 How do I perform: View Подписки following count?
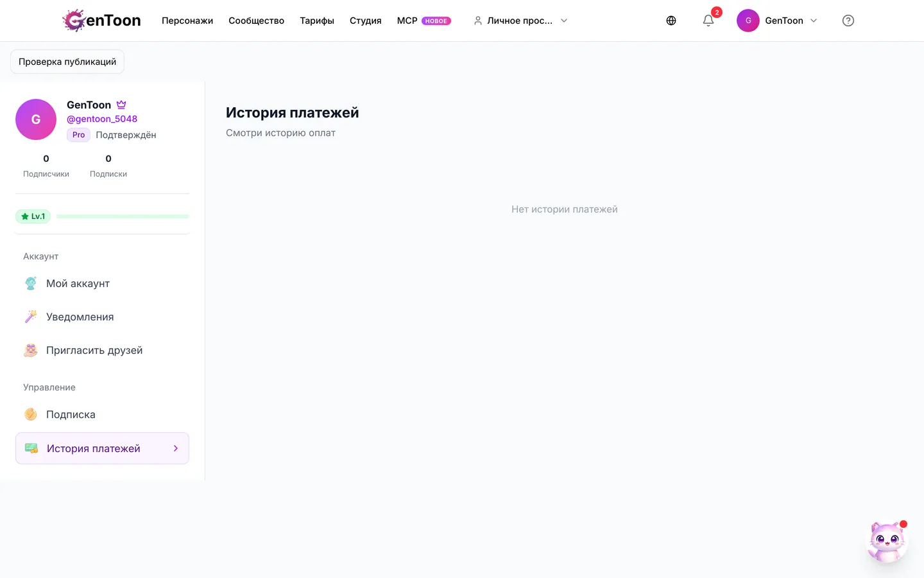coord(108,166)
